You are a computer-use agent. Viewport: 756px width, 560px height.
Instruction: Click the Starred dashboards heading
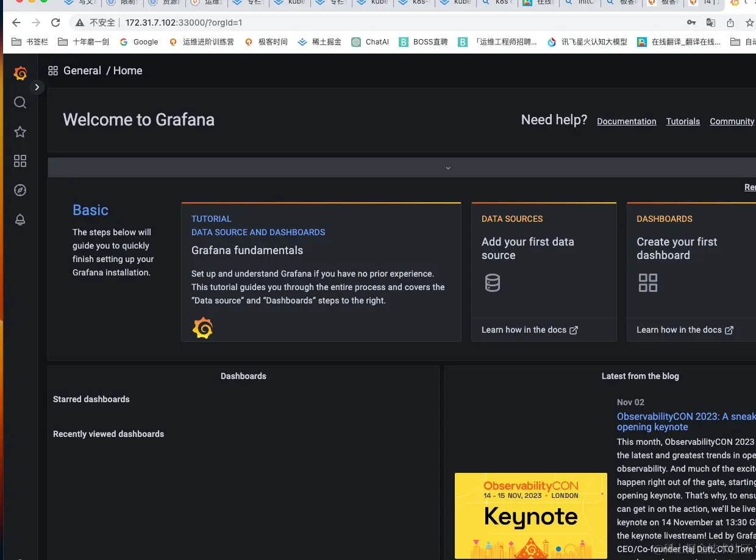pos(91,399)
